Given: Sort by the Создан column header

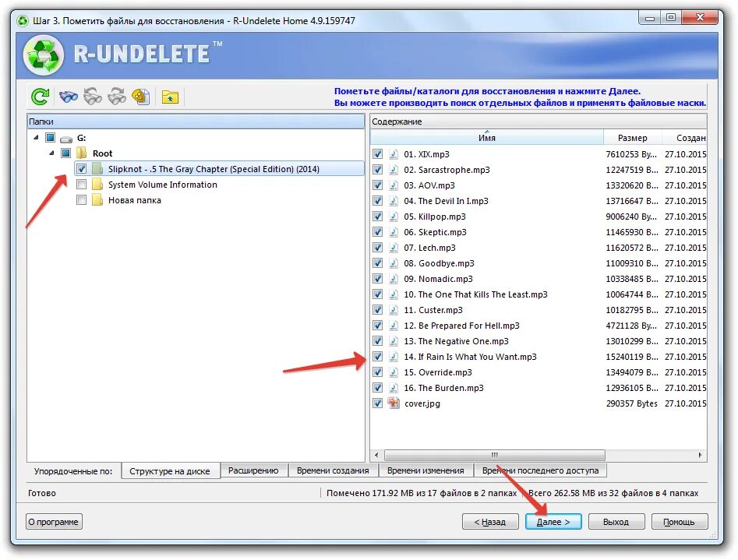Looking at the screenshot, I should click(685, 137).
